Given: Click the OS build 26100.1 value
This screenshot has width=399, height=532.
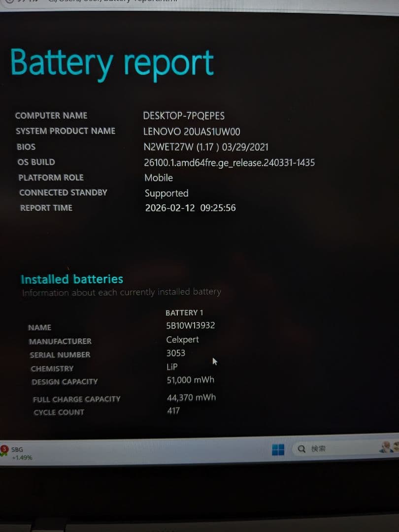Looking at the screenshot, I should pos(230,163).
